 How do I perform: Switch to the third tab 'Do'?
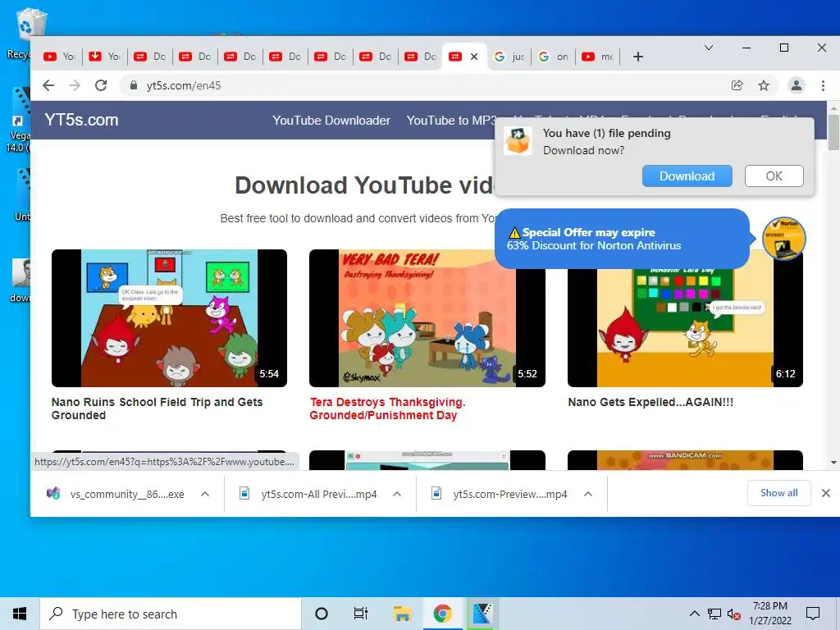(x=149, y=57)
